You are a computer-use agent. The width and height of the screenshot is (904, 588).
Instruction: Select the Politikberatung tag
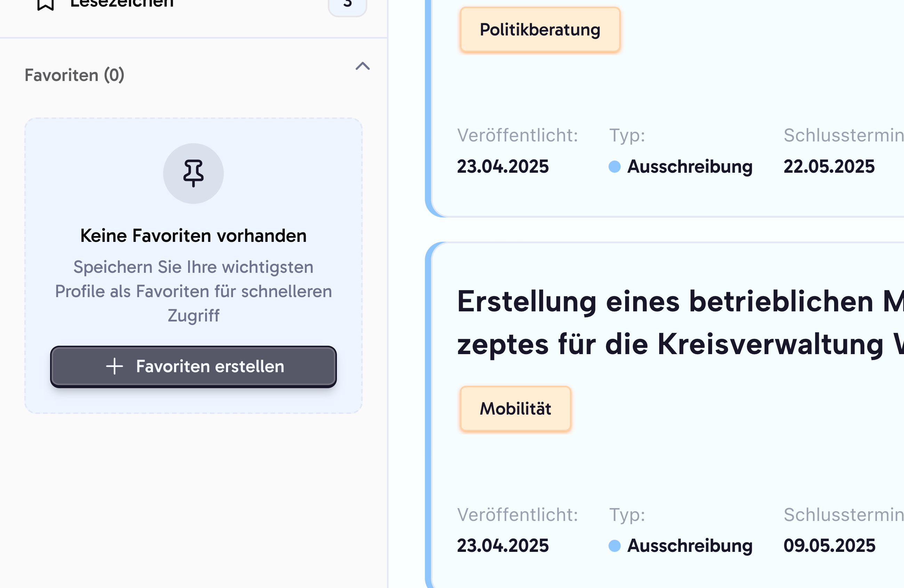(x=540, y=30)
